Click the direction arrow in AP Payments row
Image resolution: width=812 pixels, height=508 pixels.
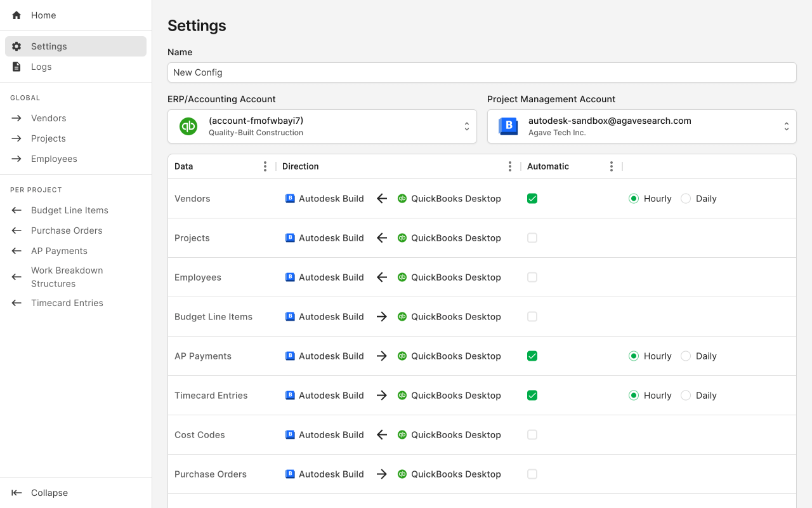tap(382, 356)
